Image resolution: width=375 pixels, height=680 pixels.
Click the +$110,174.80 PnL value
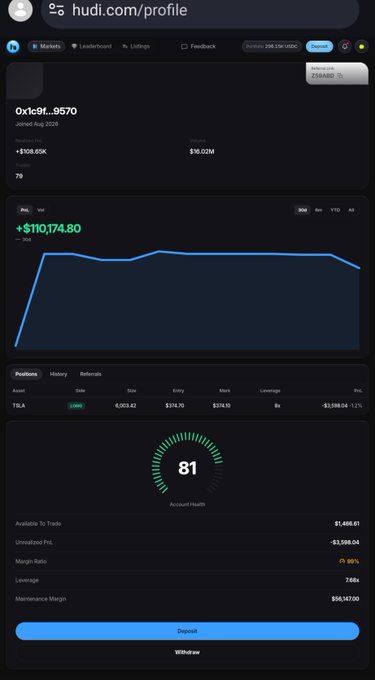48,229
